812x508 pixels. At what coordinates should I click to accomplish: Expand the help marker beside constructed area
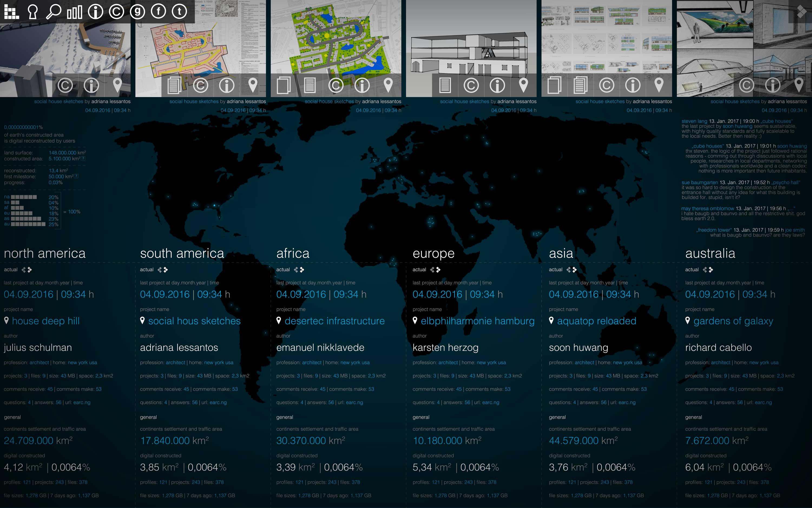(83, 159)
